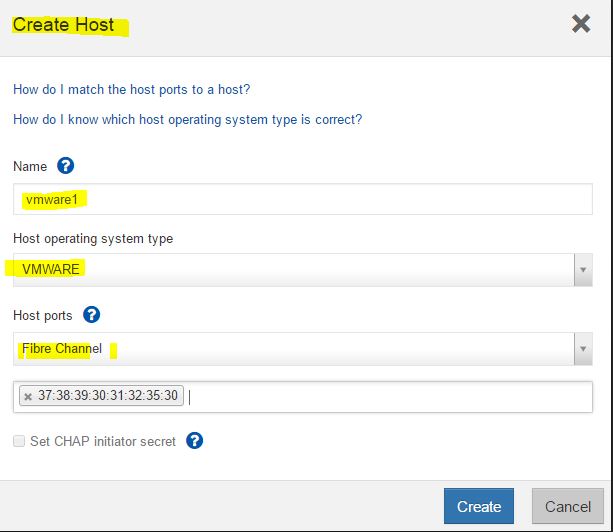Click the 'Set CHAP initiator secret' label
The image size is (613, 532).
click(102, 441)
